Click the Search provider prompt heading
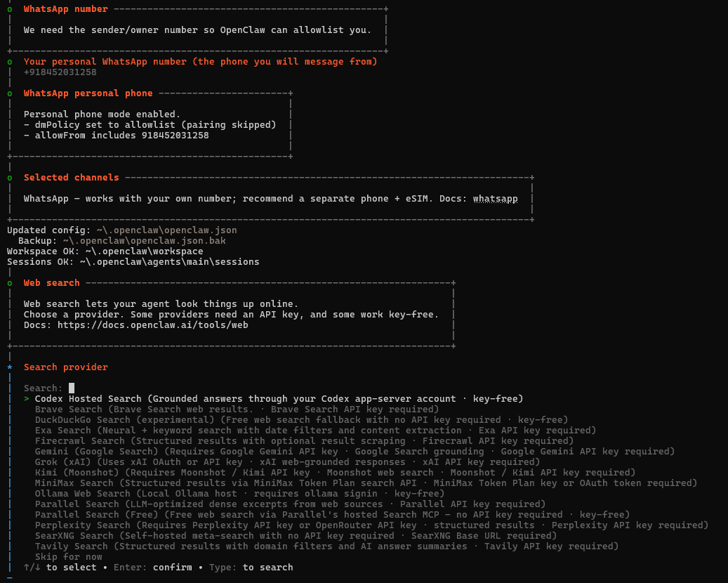The width and height of the screenshot is (728, 583). tap(66, 367)
